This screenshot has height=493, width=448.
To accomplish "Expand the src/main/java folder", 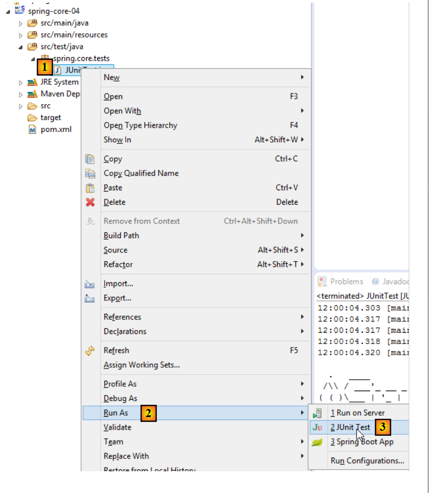I will coord(20,23).
